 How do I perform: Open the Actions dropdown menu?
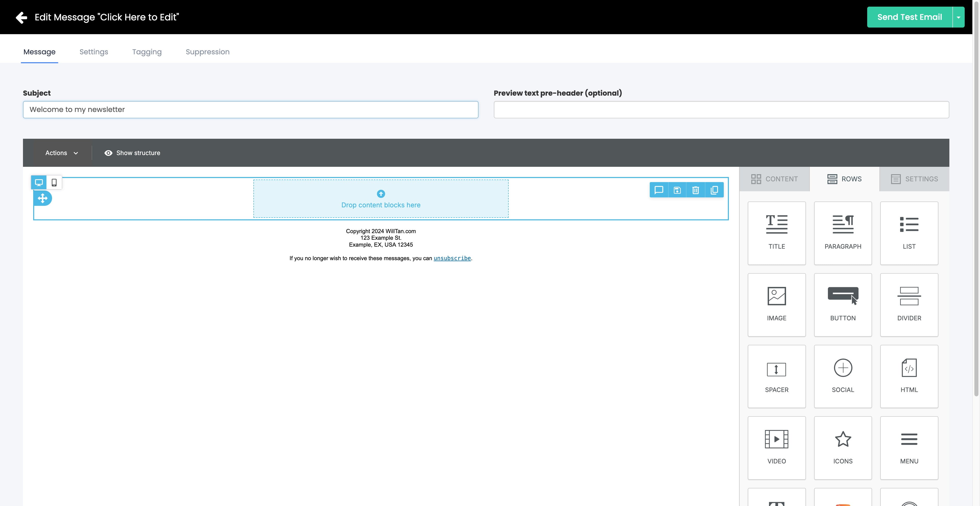click(62, 153)
